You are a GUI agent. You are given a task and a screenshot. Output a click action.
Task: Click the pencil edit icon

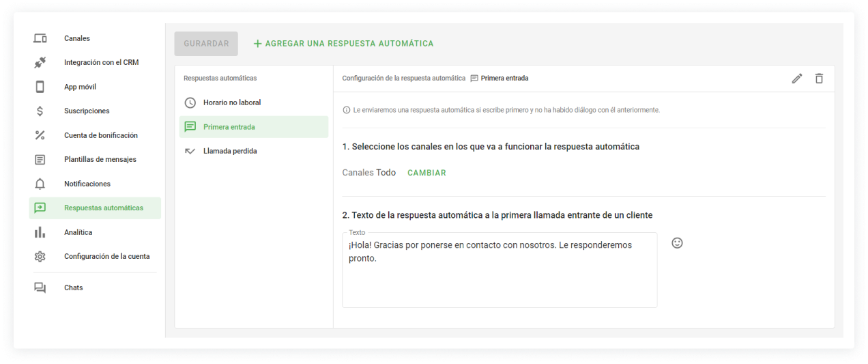[x=796, y=79]
